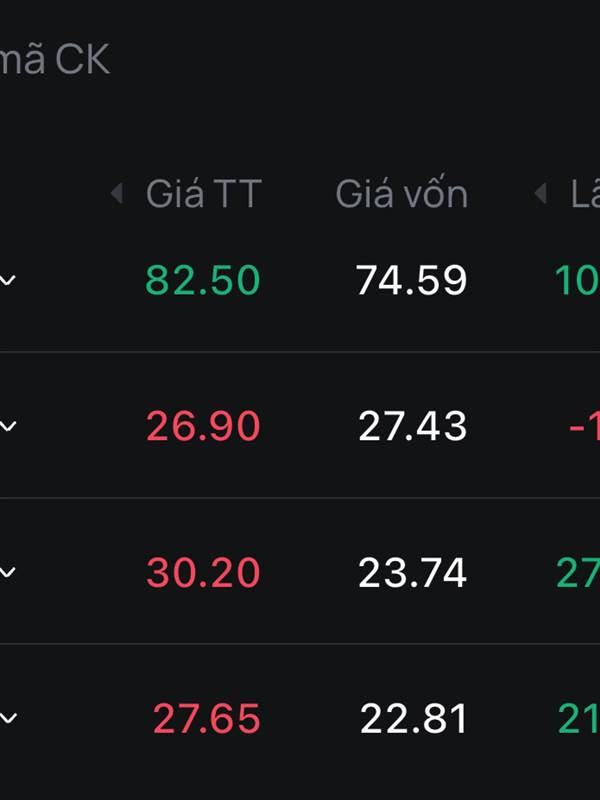Select the red 26.90 market price
This screenshot has height=800, width=600.
[x=203, y=427]
